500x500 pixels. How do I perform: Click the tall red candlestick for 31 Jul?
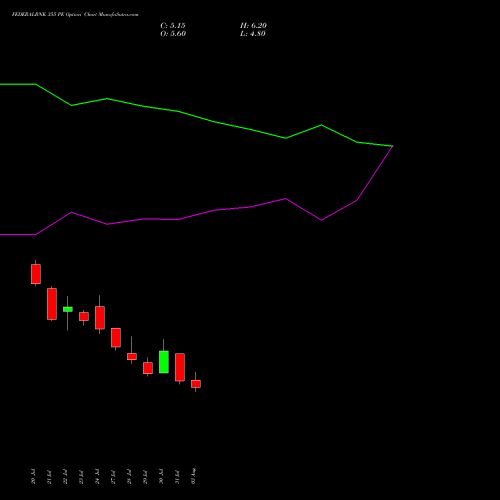click(180, 367)
